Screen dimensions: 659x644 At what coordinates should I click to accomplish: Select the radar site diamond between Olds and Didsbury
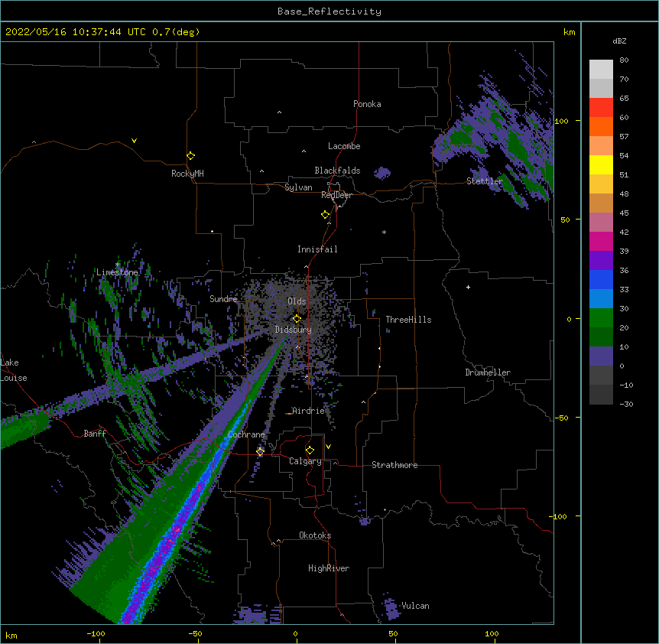coord(297,318)
